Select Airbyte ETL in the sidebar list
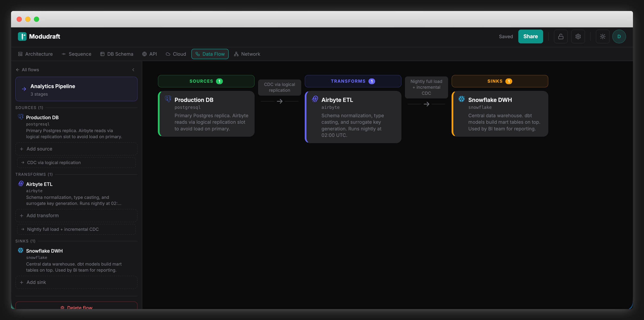 76,193
